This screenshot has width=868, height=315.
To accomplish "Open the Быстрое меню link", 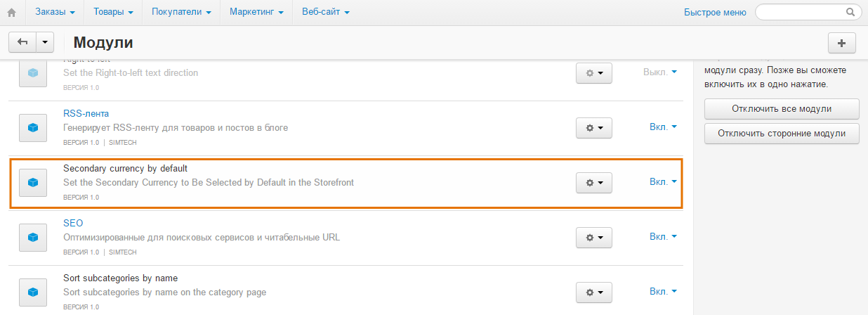I will tap(715, 12).
